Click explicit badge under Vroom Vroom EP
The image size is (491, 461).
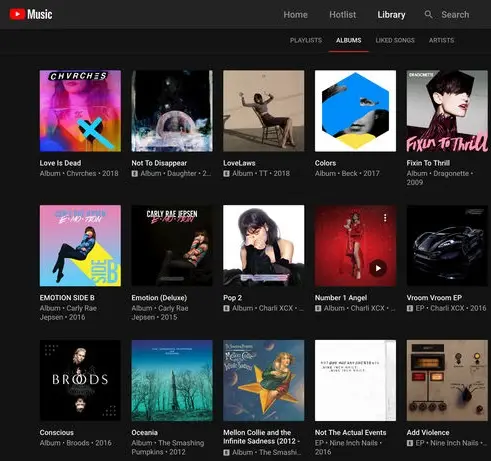[x=410, y=308]
